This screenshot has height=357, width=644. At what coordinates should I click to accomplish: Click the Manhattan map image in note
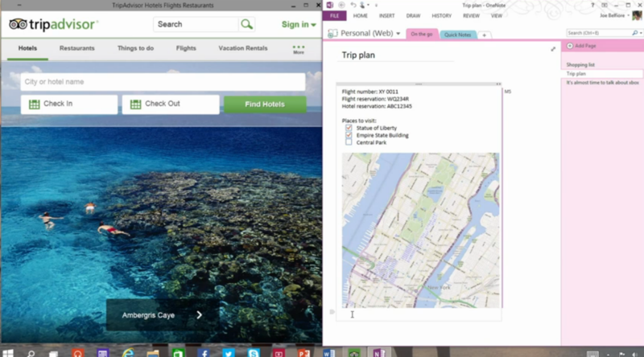[x=420, y=230]
